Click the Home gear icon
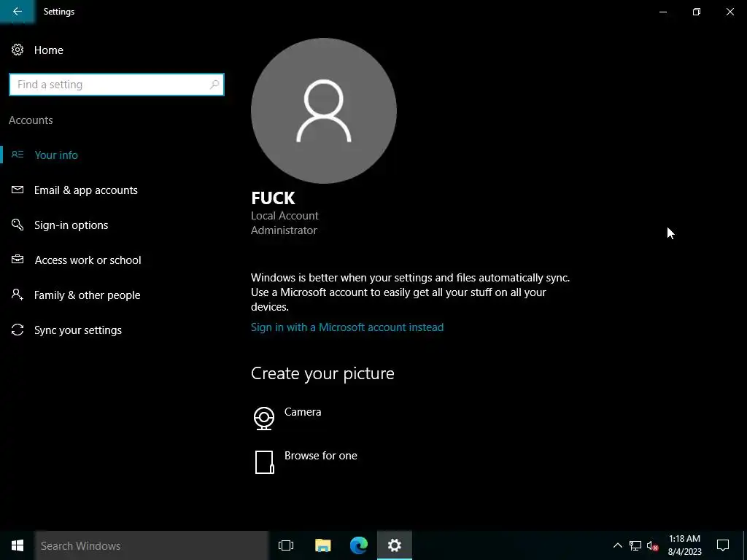 coord(18,50)
